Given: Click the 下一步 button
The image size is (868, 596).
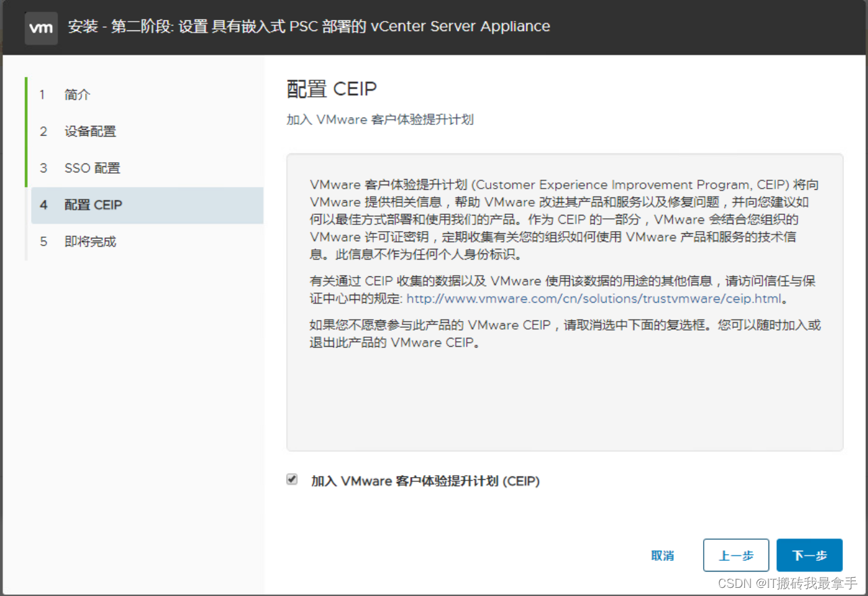Looking at the screenshot, I should (x=809, y=555).
